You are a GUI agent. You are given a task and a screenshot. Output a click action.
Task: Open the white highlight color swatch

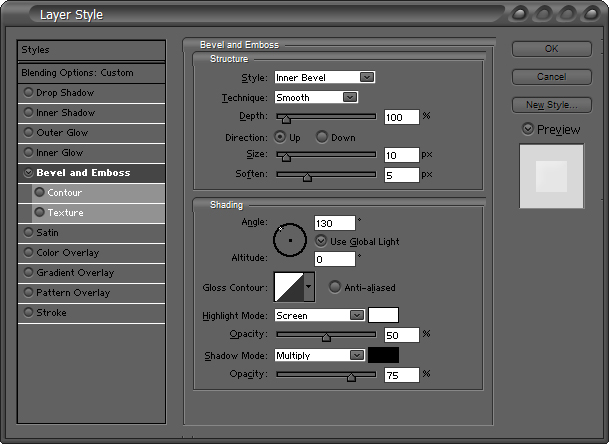pyautogui.click(x=383, y=315)
